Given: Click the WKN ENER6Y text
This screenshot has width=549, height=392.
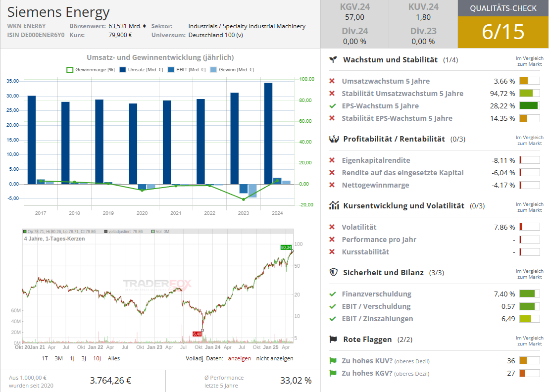Looking at the screenshot, I should [27, 26].
